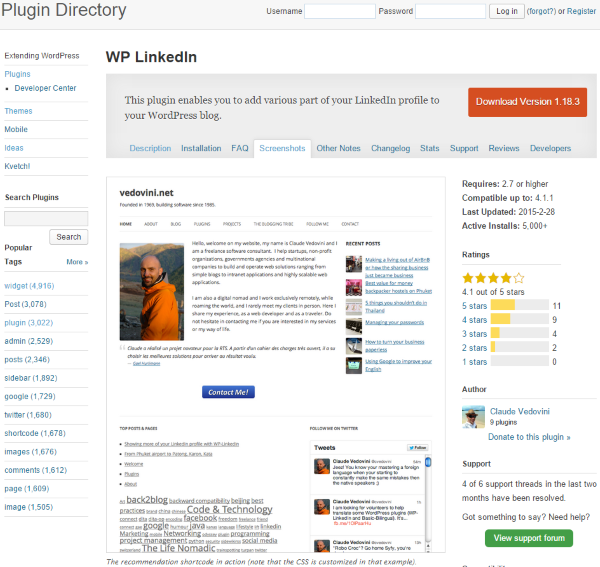The image size is (600, 567).
Task: Click the Log in button
Action: click(x=507, y=11)
